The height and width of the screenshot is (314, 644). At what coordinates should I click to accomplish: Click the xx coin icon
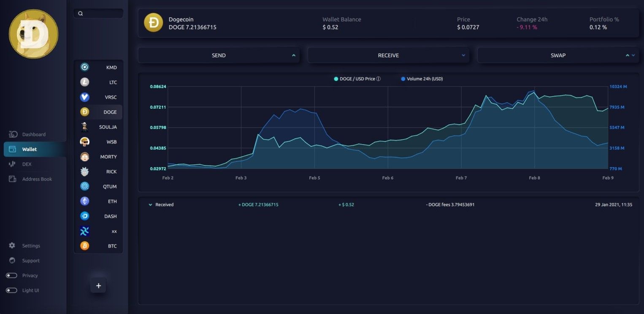click(x=85, y=231)
